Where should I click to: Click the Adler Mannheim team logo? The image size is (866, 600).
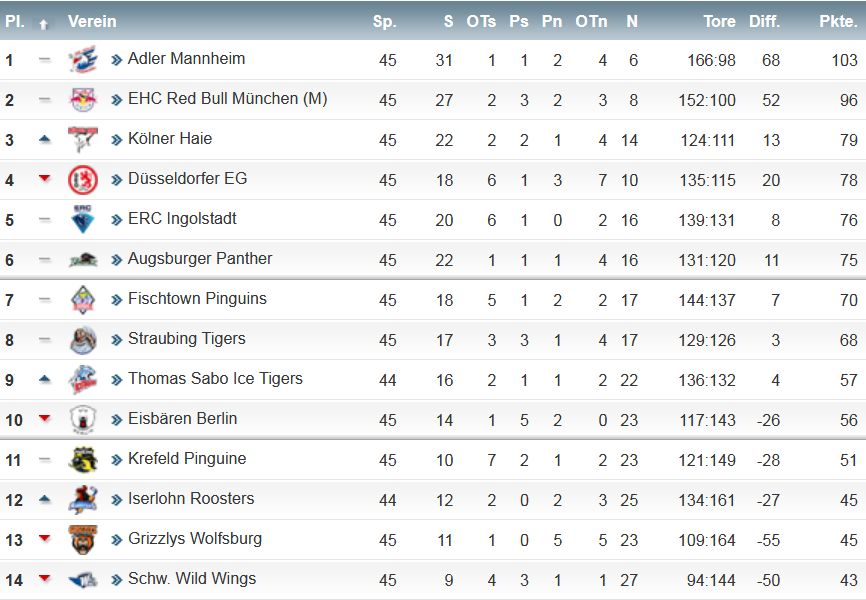(83, 60)
